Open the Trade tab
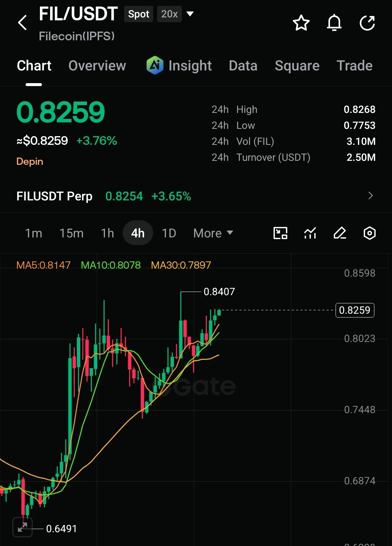This screenshot has width=392, height=546. [x=355, y=66]
